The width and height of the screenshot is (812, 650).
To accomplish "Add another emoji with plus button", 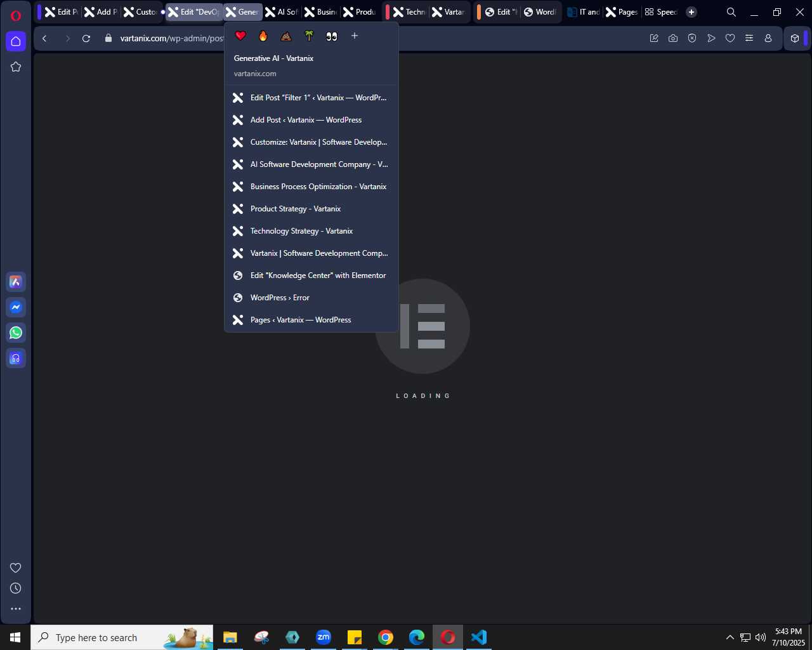I will point(355,36).
